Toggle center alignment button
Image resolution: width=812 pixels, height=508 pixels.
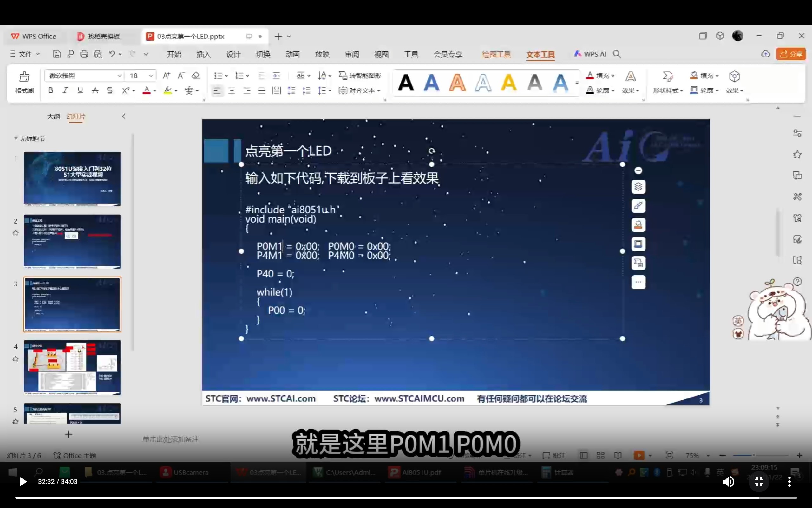point(232,90)
